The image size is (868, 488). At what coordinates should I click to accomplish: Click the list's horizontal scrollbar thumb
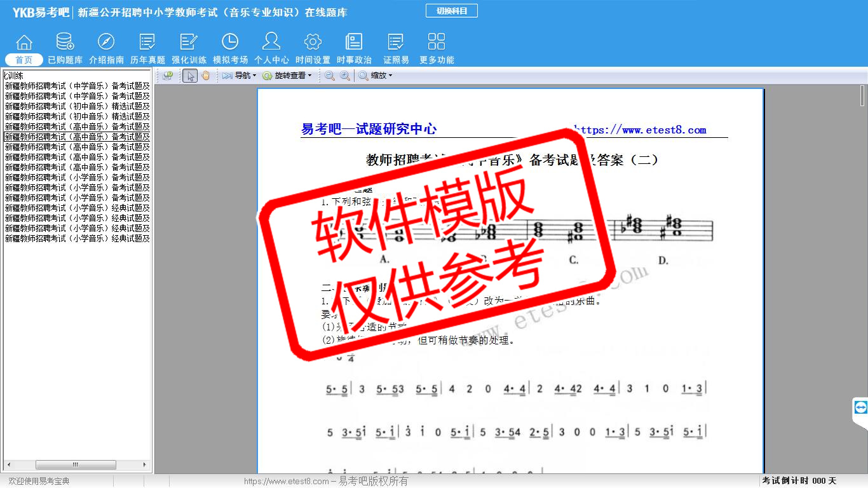point(76,465)
